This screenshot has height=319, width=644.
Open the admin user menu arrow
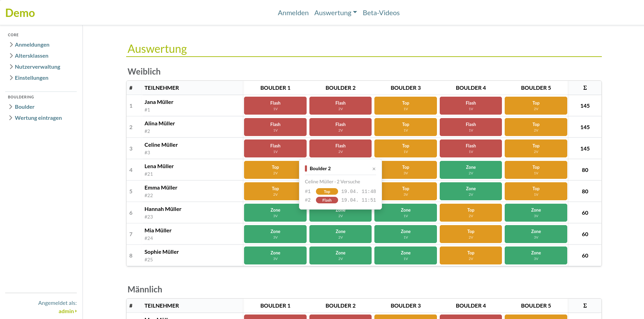[76, 311]
